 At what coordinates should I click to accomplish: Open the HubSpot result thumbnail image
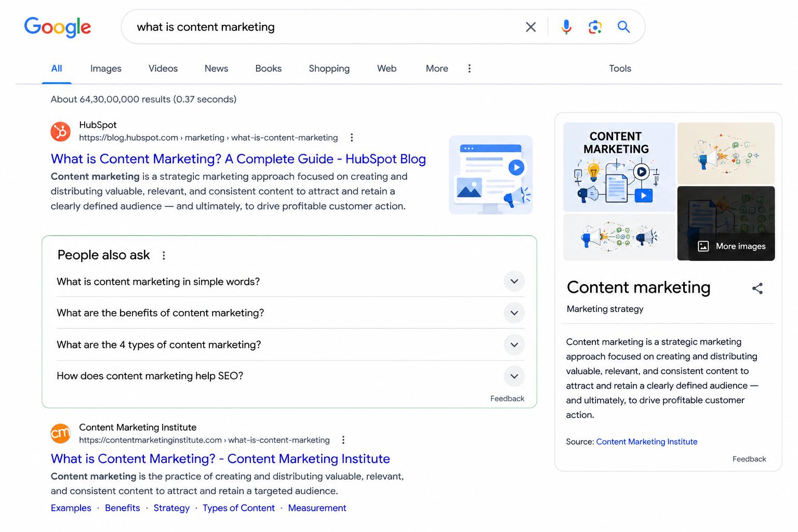[x=491, y=175]
